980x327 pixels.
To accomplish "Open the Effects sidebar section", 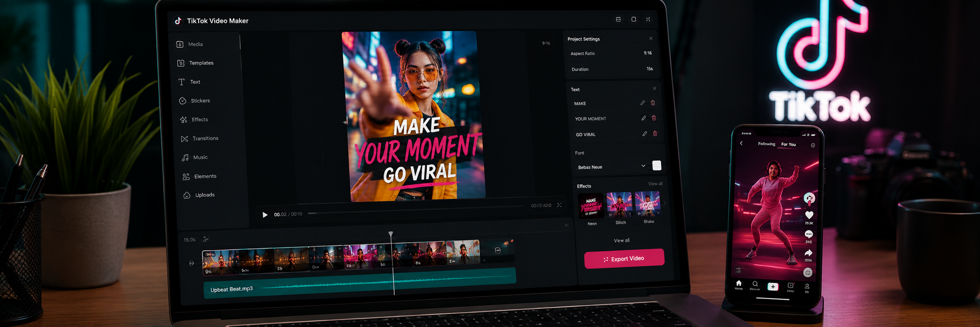I will click(x=194, y=120).
